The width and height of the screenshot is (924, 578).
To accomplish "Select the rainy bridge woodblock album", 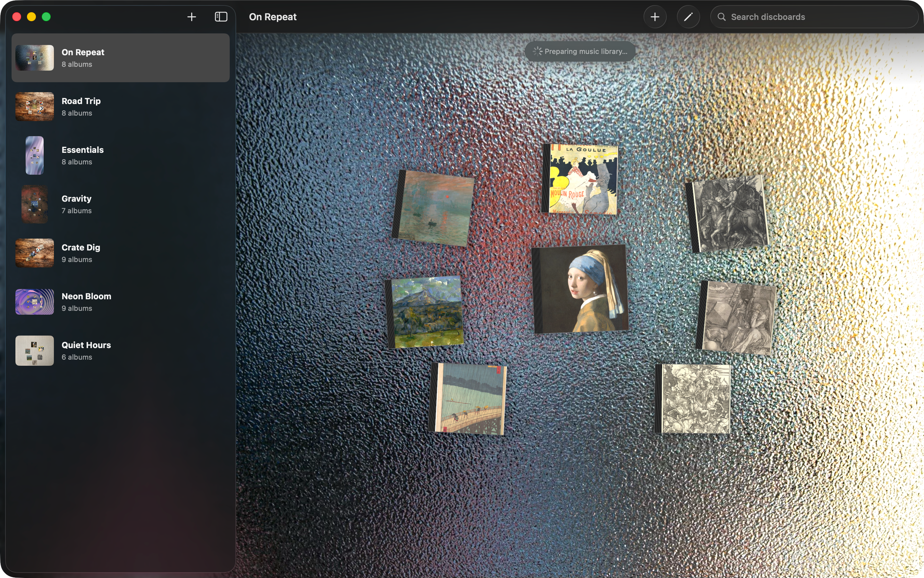I will pos(468,399).
